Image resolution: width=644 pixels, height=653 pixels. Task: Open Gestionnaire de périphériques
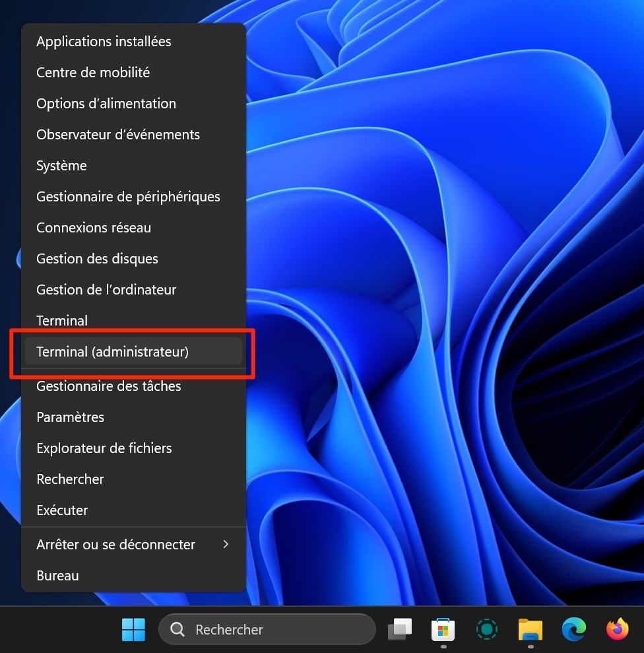pos(133,197)
